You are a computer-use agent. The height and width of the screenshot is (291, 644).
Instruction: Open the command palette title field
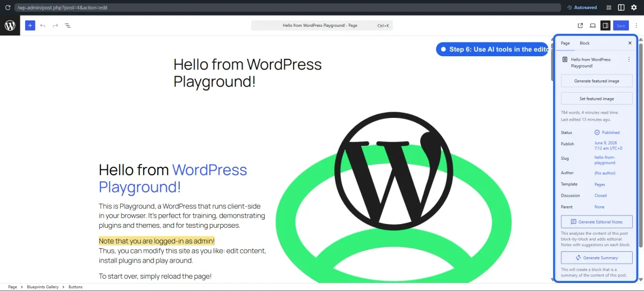(322, 25)
